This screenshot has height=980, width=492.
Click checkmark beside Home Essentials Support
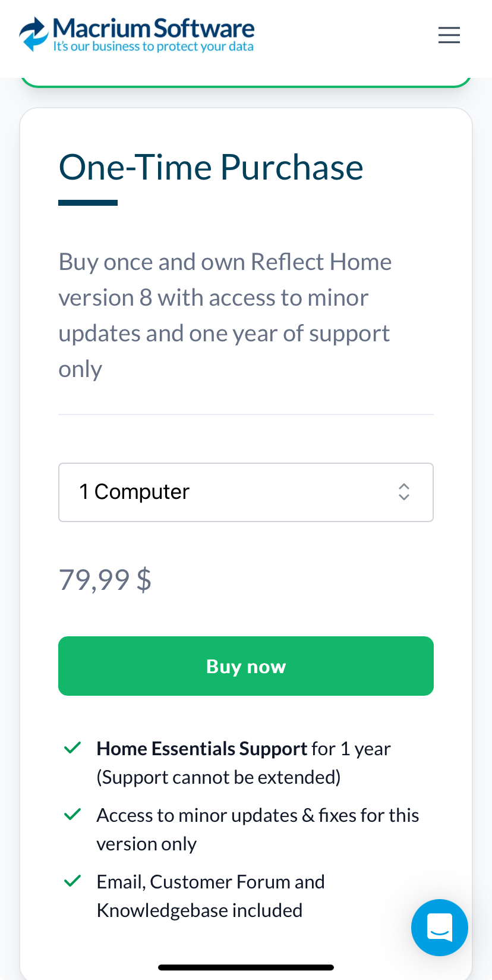(x=72, y=747)
